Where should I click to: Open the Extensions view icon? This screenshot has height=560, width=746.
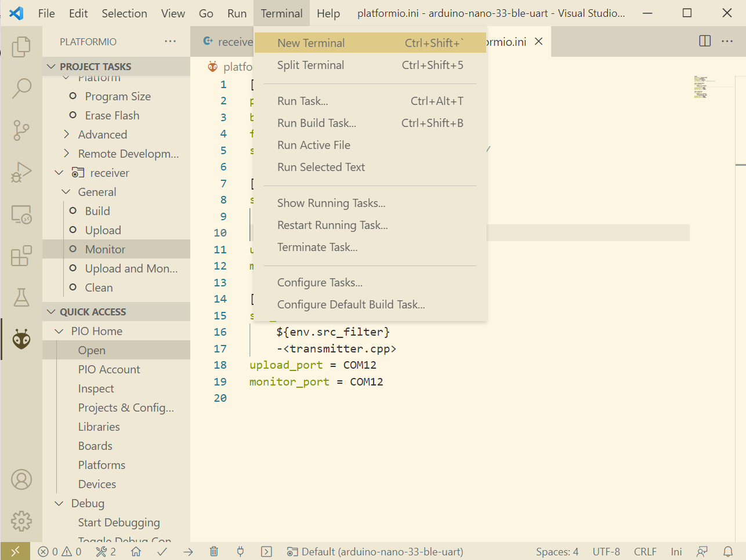pos(21,256)
